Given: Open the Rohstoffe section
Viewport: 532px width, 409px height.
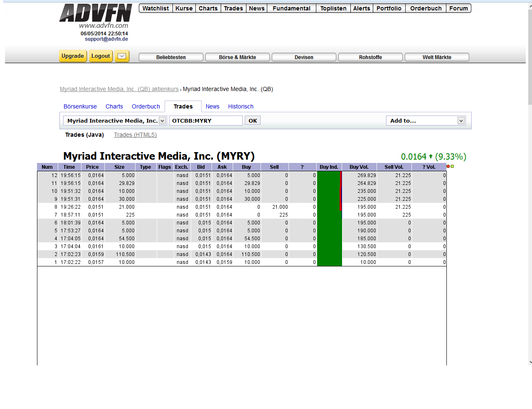Looking at the screenshot, I should (x=370, y=57).
